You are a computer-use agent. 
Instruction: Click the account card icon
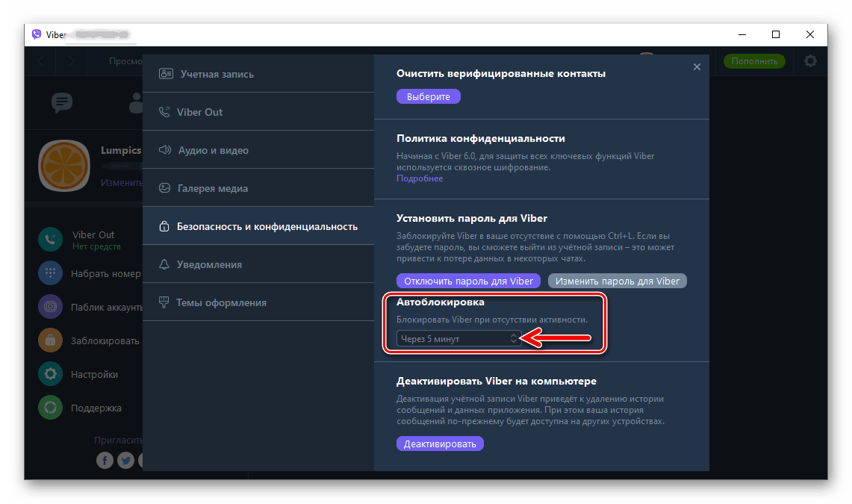click(x=166, y=73)
